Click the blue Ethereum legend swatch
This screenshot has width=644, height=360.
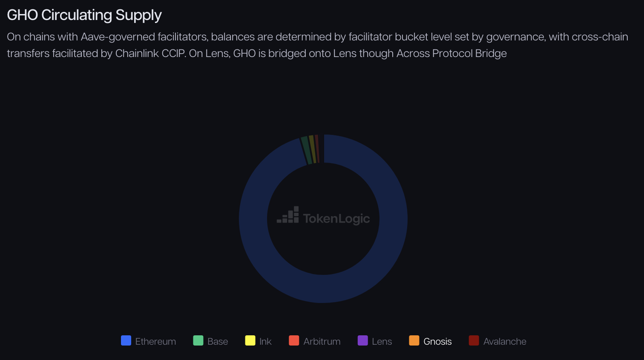(x=126, y=340)
